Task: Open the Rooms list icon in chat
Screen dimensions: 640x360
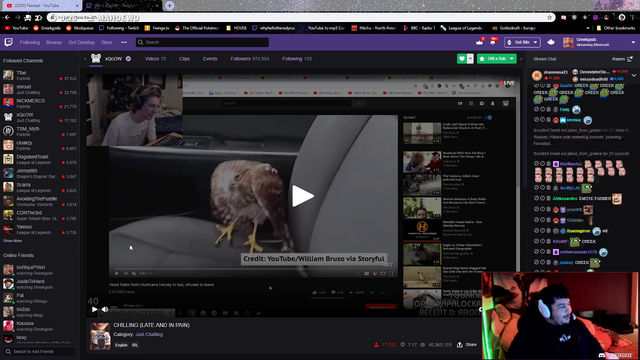Action: click(x=630, y=59)
